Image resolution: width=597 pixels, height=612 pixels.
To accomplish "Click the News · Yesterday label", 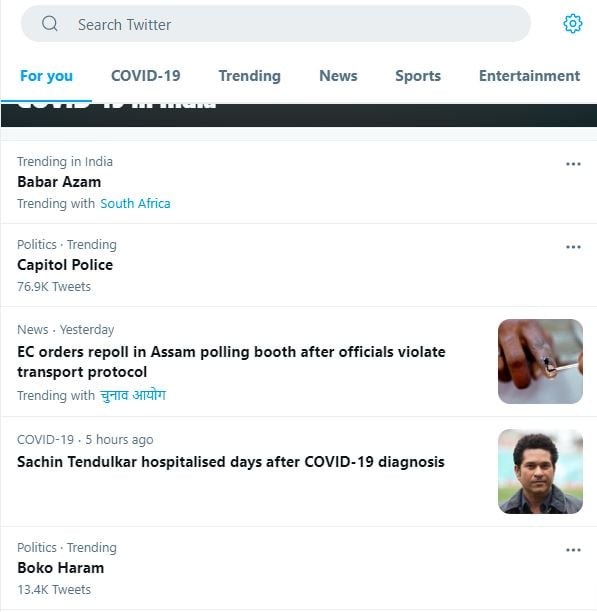I will [x=66, y=330].
